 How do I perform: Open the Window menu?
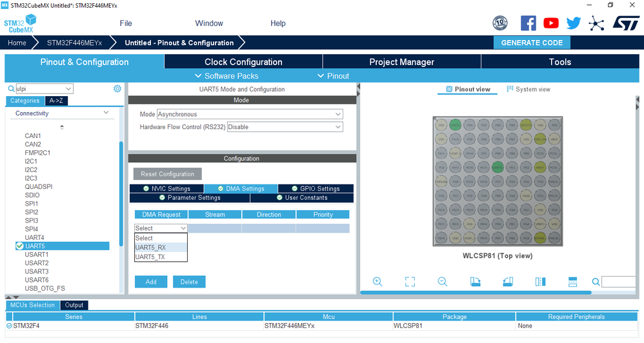(209, 23)
